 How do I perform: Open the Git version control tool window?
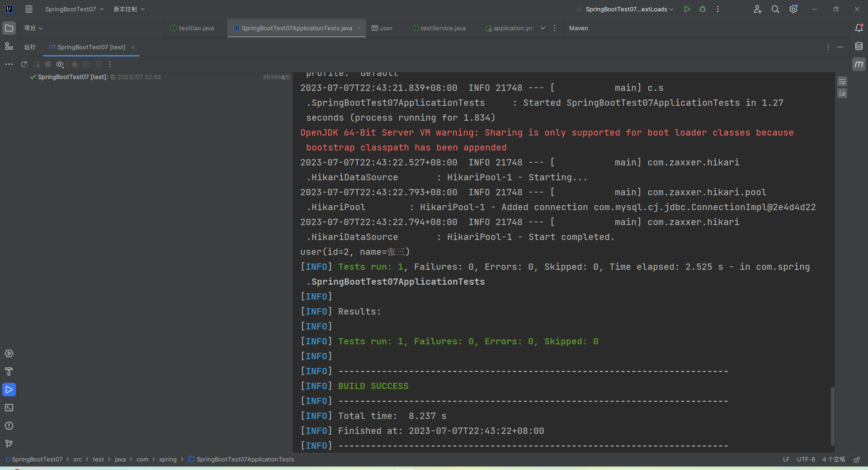9,444
